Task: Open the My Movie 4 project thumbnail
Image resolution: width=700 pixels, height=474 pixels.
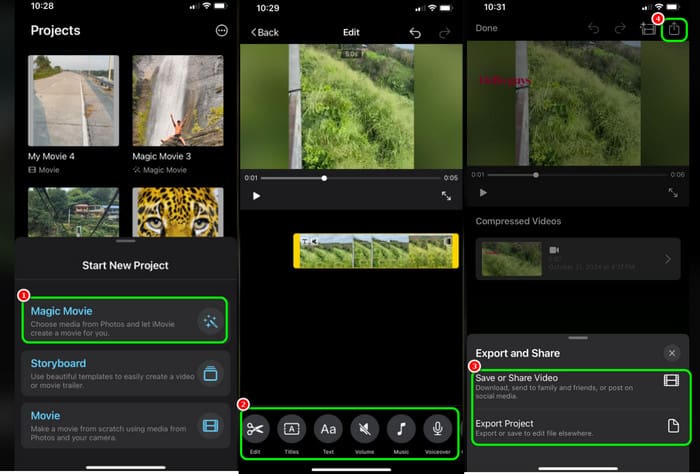Action: coord(74,100)
